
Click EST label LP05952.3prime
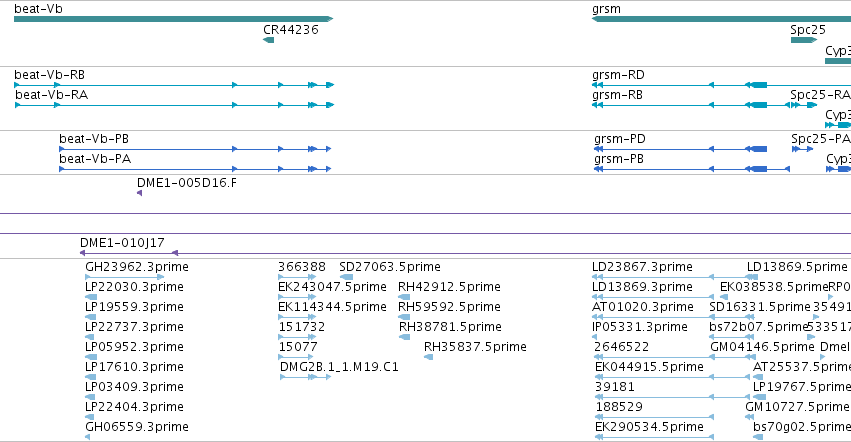click(134, 347)
